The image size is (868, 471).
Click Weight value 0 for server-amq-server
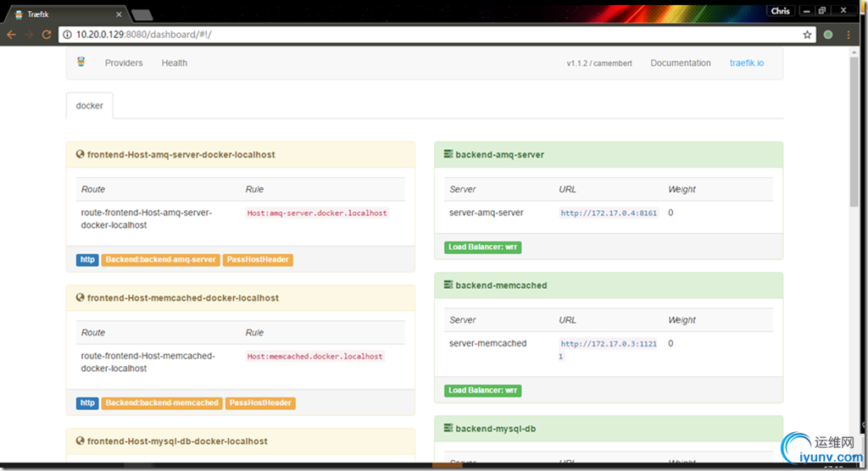click(x=670, y=213)
